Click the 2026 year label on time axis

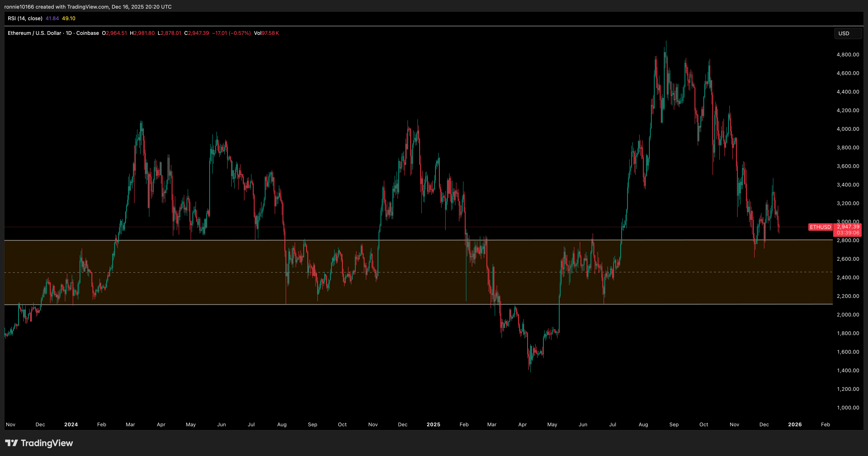pyautogui.click(x=794, y=425)
